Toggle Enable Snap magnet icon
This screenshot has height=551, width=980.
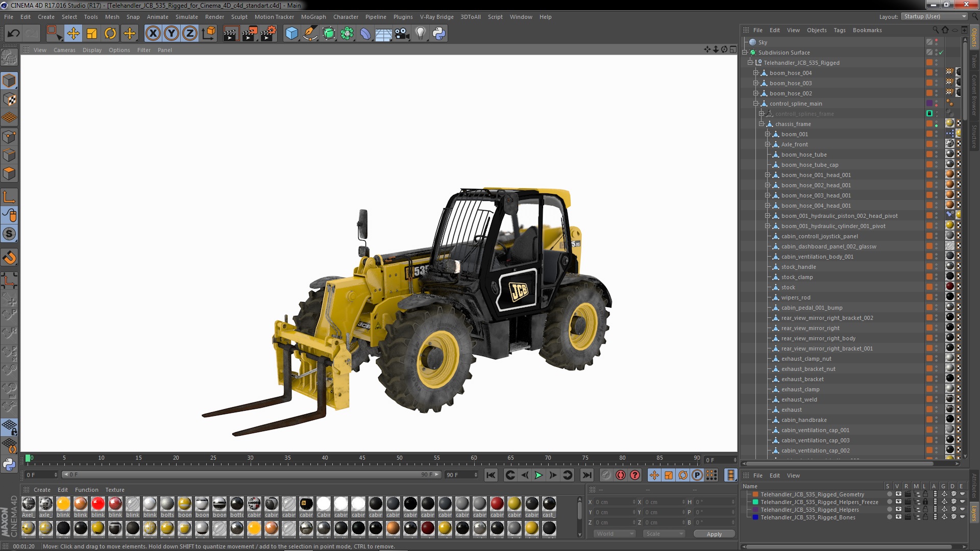tap(9, 258)
